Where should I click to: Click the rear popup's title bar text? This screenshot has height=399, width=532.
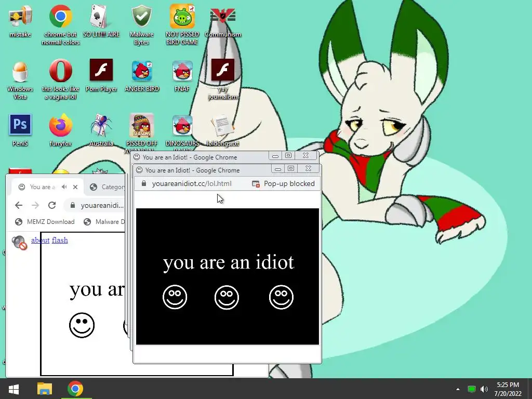pyautogui.click(x=190, y=157)
